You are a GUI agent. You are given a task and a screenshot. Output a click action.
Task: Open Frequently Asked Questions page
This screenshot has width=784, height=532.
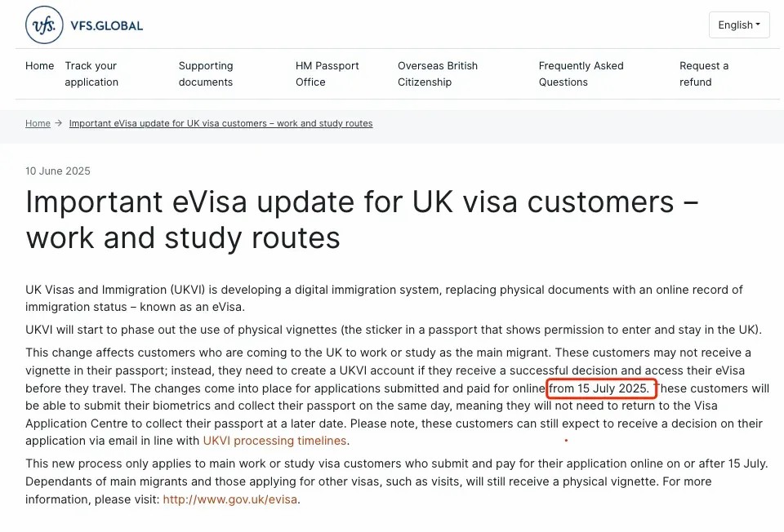coord(581,74)
